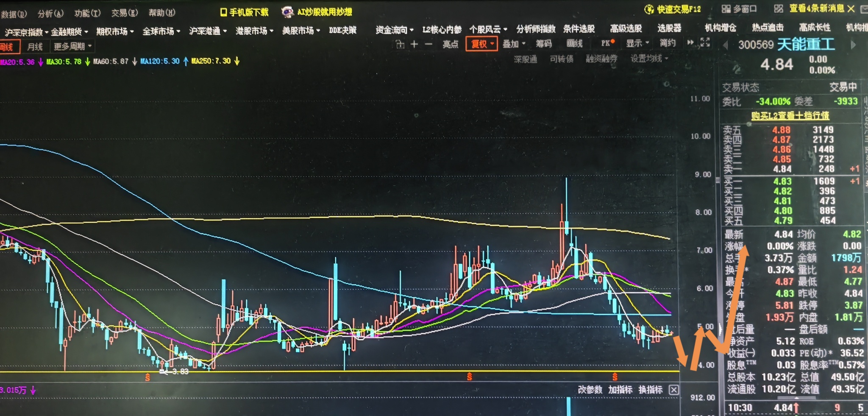Viewport: 868px width, 416px height.
Task: Click 改参数 to change indicator parameters
Action: [x=590, y=390]
